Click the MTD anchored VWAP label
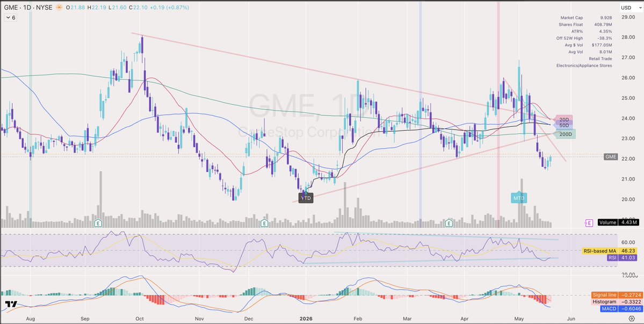The height and width of the screenshot is (324, 644). pyautogui.click(x=519, y=198)
